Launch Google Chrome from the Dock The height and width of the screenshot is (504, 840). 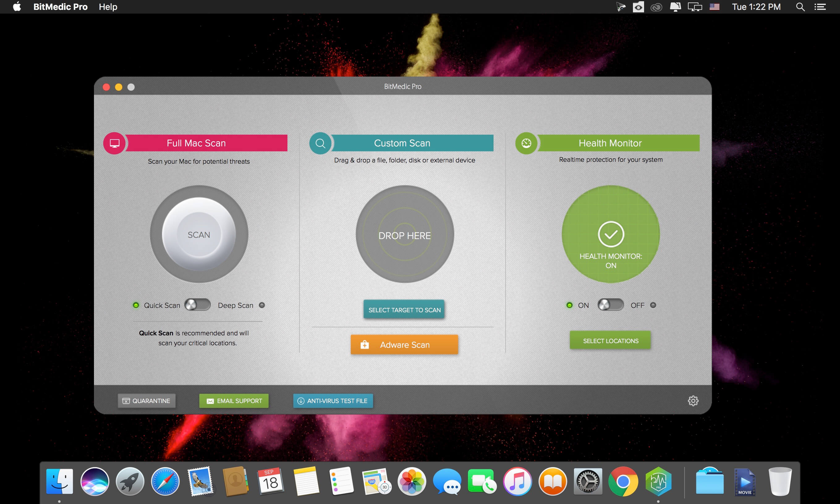tap(623, 481)
